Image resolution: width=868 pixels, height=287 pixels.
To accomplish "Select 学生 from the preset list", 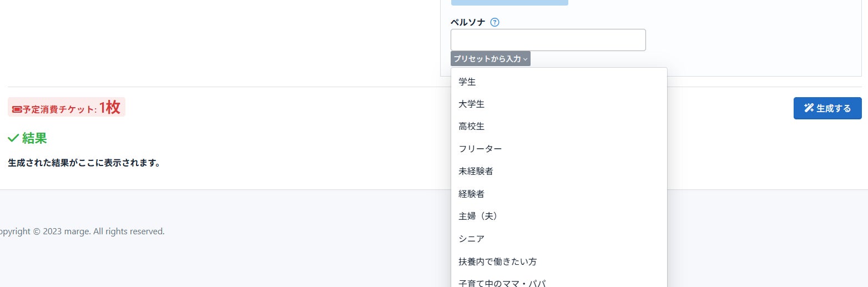I will point(467,82).
